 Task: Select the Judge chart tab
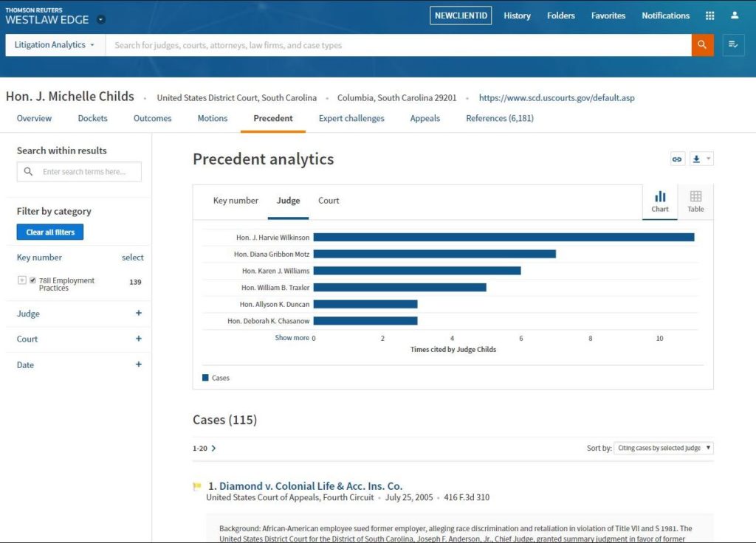(x=289, y=201)
